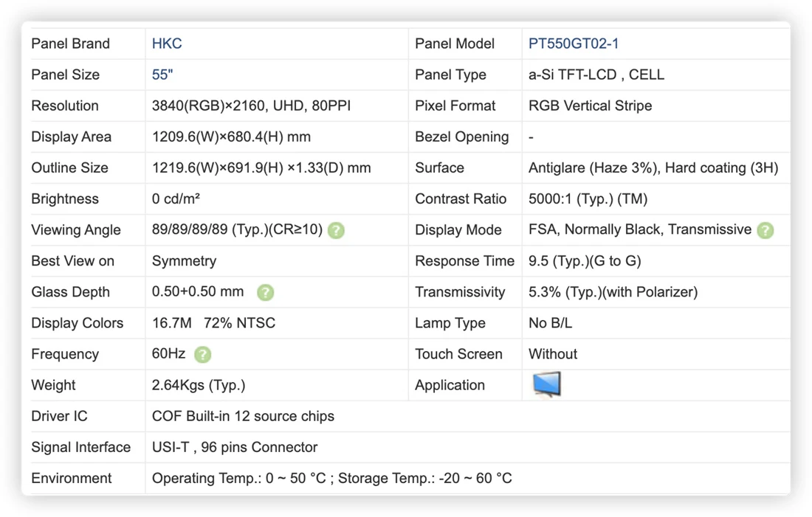Open the PT550GT02-1 panel model link
This screenshot has width=812, height=517.
pos(574,44)
